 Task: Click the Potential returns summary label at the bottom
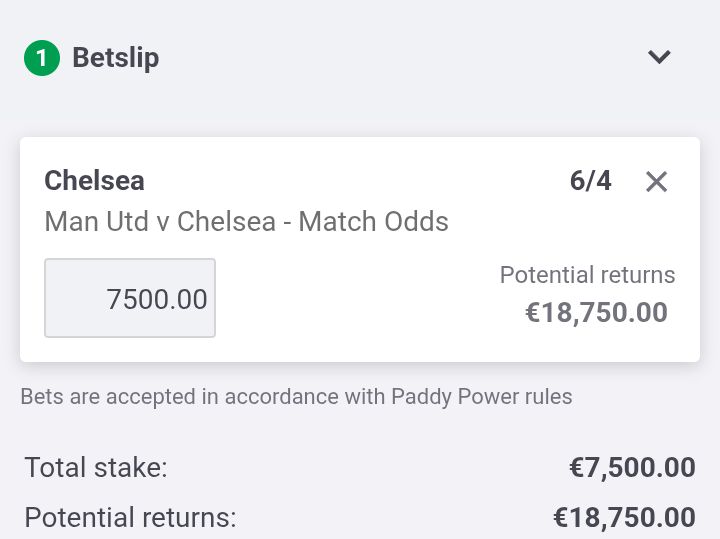pyautogui.click(x=130, y=517)
